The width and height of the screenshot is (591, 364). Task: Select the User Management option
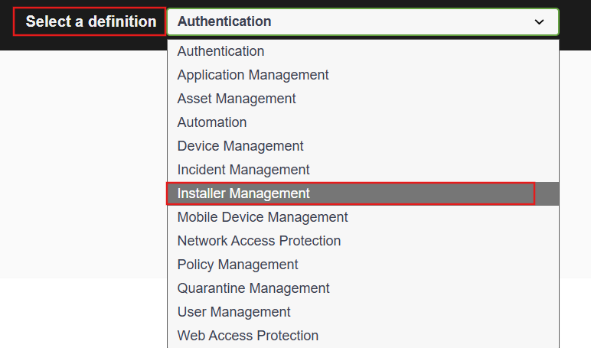click(233, 312)
